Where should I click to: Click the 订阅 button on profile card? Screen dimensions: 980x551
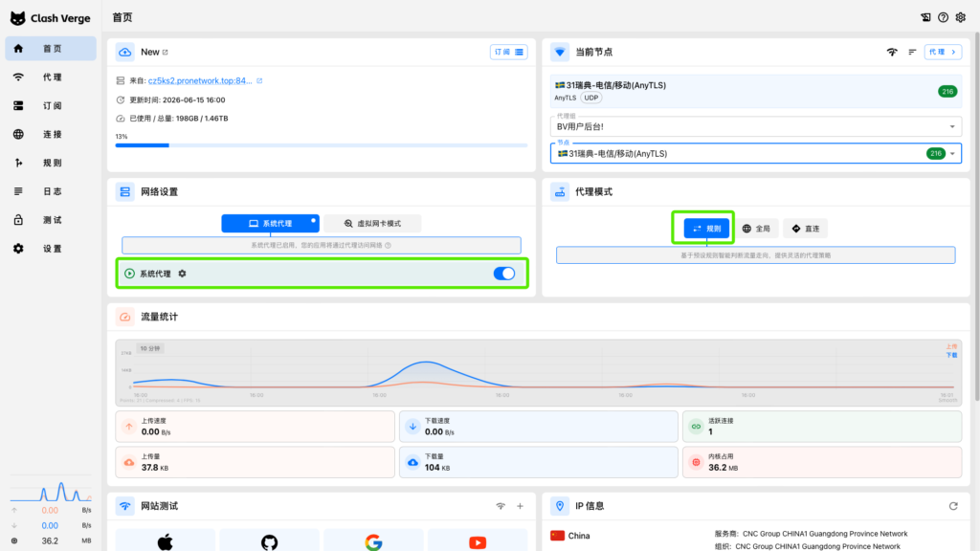(508, 52)
